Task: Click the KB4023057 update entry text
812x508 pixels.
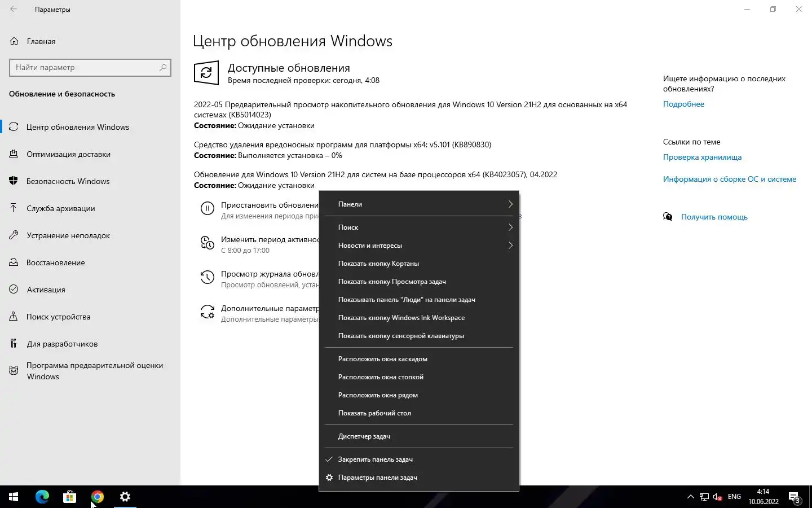Action: coord(376,174)
